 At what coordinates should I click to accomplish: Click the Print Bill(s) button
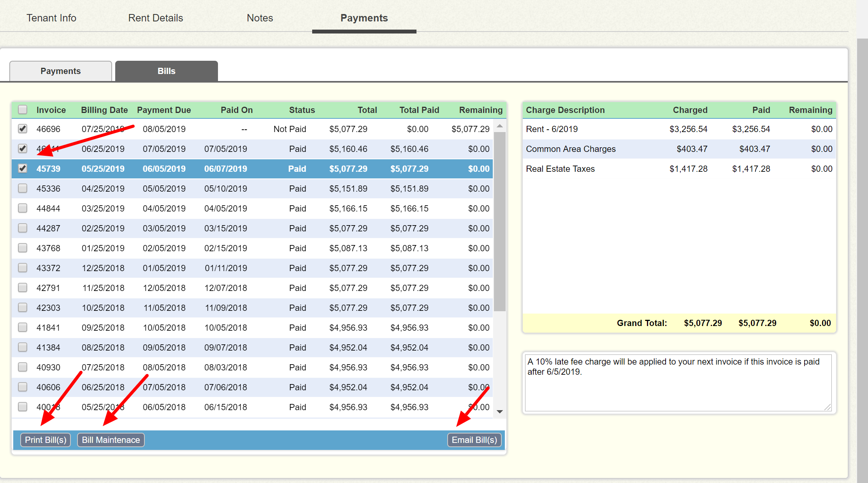(x=46, y=440)
